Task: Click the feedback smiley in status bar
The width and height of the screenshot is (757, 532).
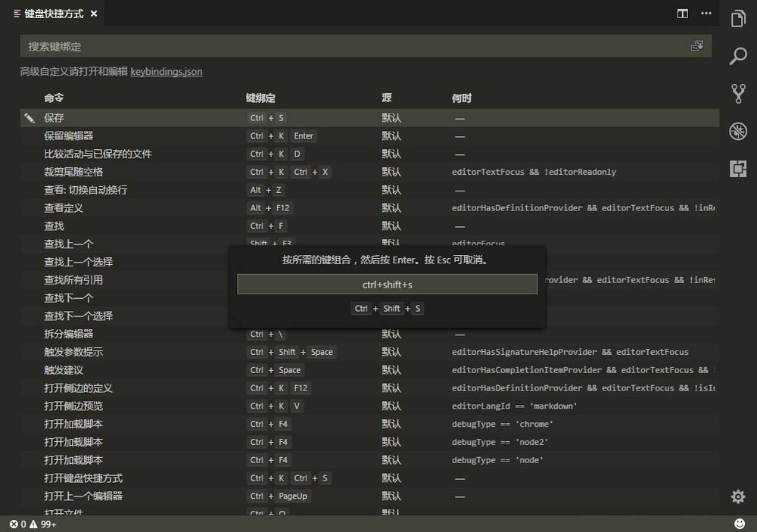Action: tap(739, 523)
